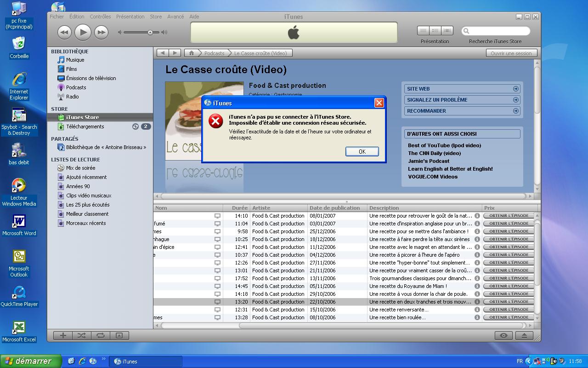Select the list view presentation button
Viewport: 588px width, 368px height.
point(423,31)
